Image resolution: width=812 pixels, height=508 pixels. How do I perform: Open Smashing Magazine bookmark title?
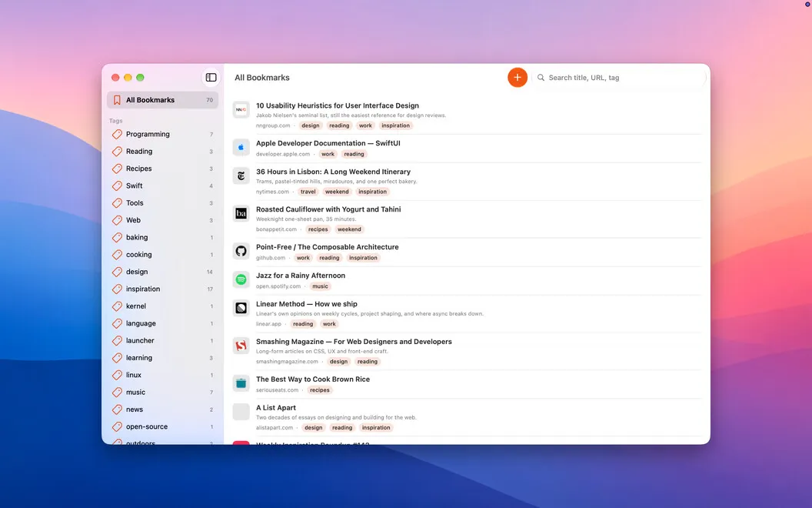pyautogui.click(x=354, y=342)
